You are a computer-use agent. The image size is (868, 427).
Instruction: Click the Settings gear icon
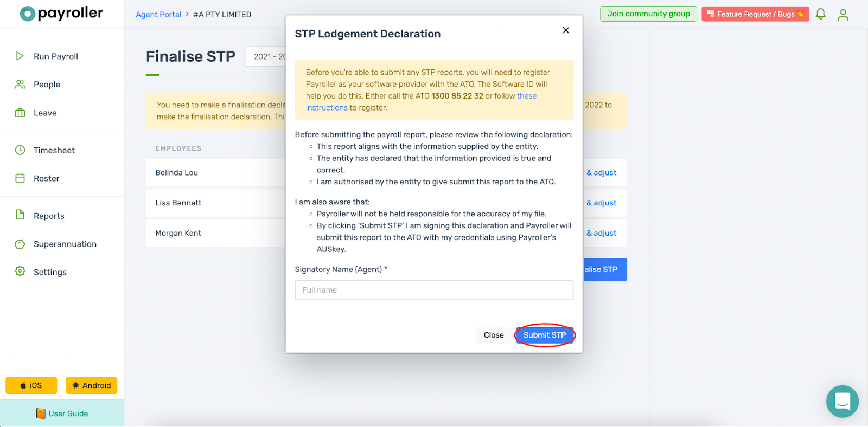click(x=20, y=271)
